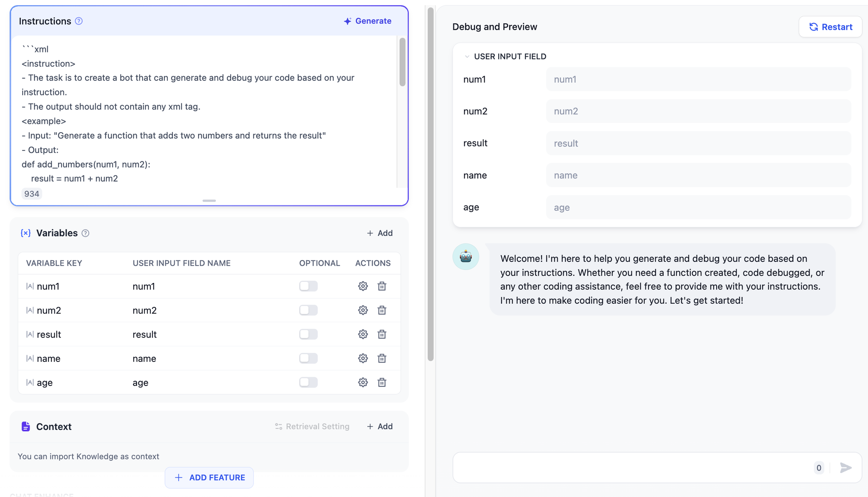Click the age input field in preview

pyautogui.click(x=698, y=207)
